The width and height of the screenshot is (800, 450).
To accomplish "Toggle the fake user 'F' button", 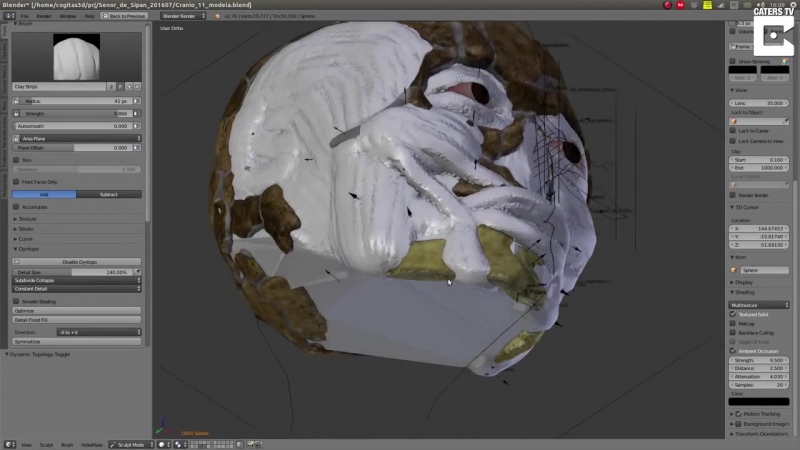I will pos(120,87).
